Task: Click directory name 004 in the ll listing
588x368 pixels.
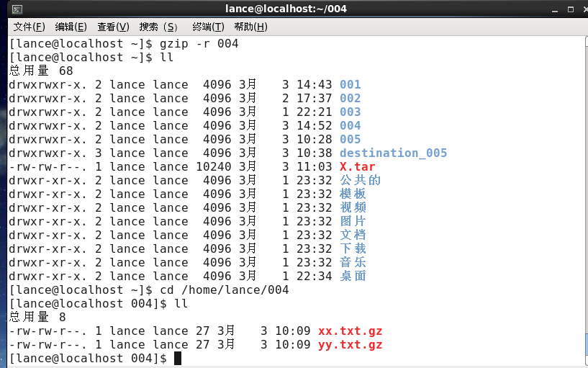Action: coord(350,126)
